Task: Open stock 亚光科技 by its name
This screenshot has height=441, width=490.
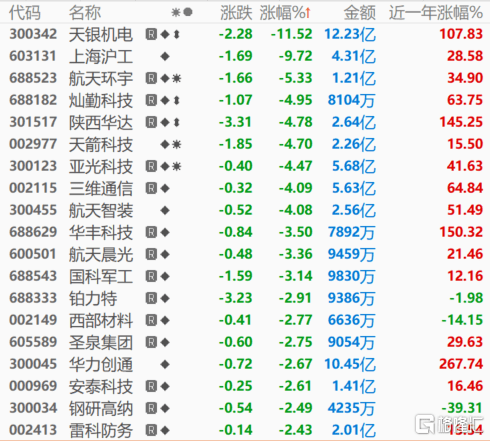Action: click(101, 166)
